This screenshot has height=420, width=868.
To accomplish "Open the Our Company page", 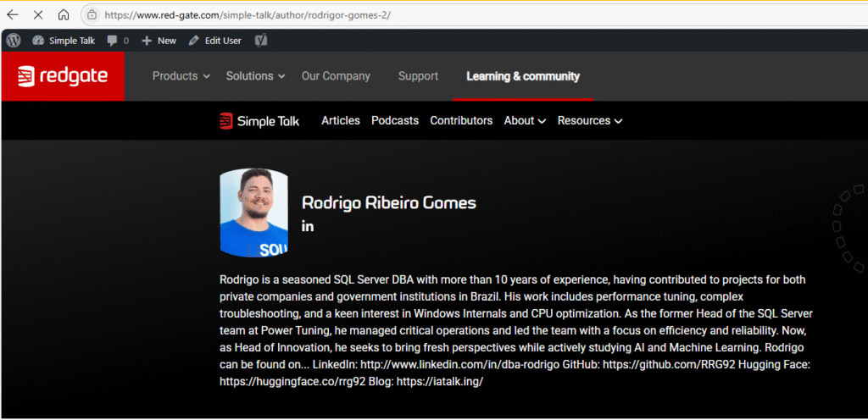I will pos(336,76).
